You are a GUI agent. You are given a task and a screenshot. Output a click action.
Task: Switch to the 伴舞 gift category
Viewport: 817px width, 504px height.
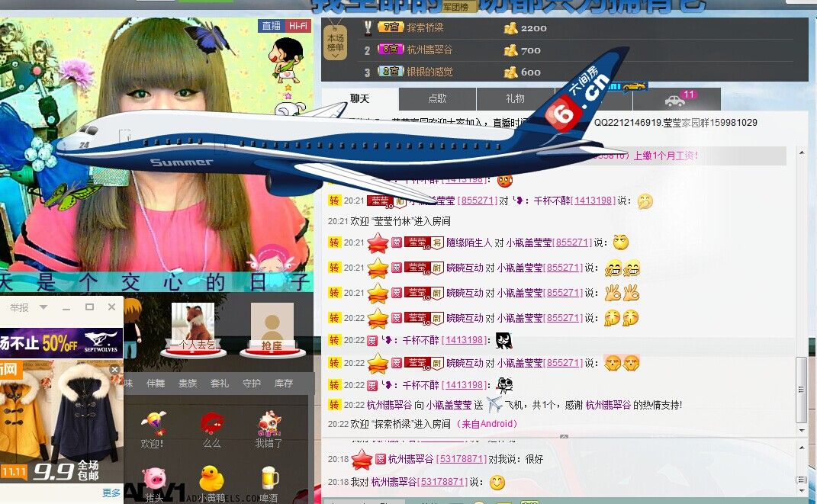156,384
